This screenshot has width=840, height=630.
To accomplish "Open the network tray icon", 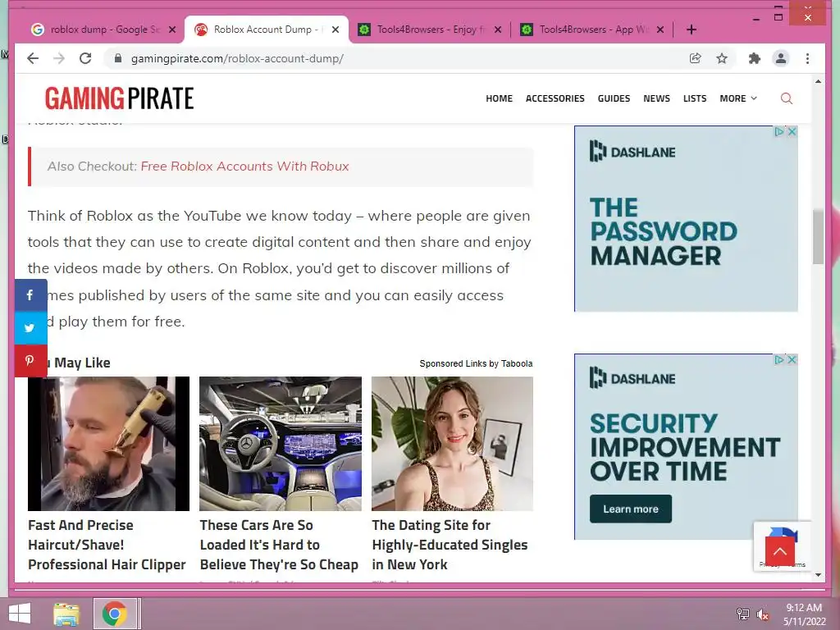I will [743, 614].
